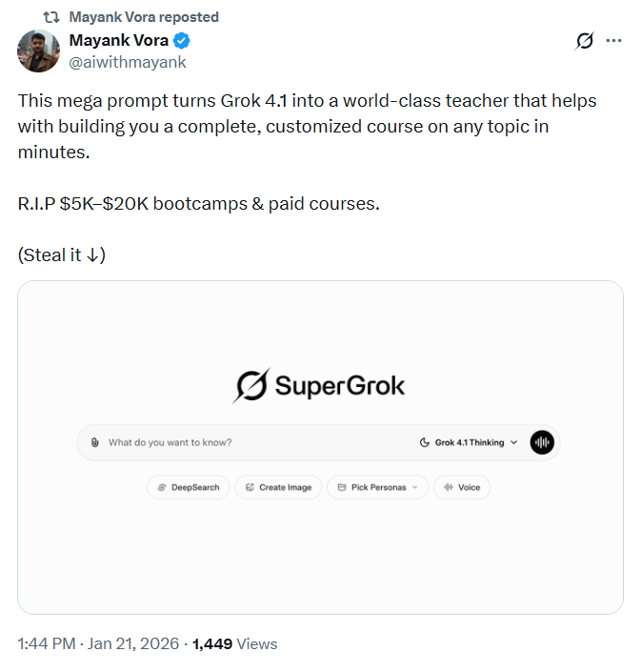This screenshot has width=641, height=672.
Task: Open the Mayank Vora display name
Action: (x=120, y=41)
